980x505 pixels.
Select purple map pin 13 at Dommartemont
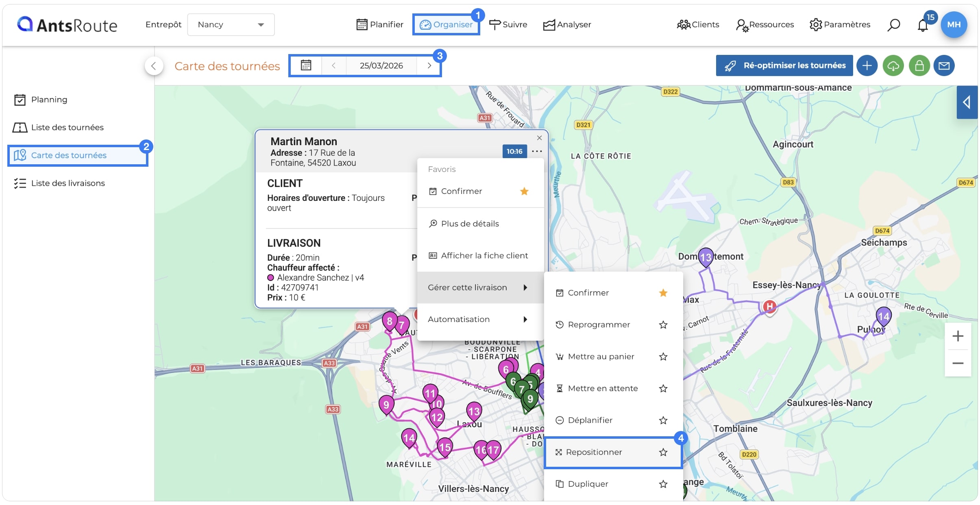(706, 257)
